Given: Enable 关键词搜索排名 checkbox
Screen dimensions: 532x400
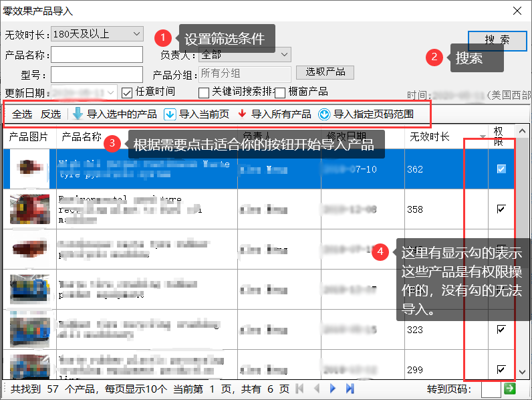Looking at the screenshot, I should pos(205,92).
